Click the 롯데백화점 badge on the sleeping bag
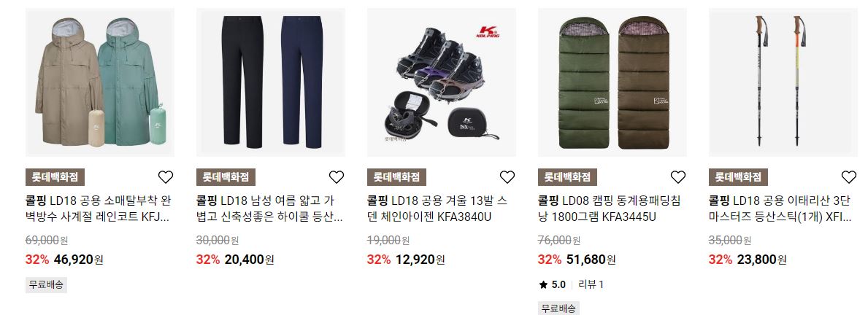The image size is (868, 315). (567, 177)
